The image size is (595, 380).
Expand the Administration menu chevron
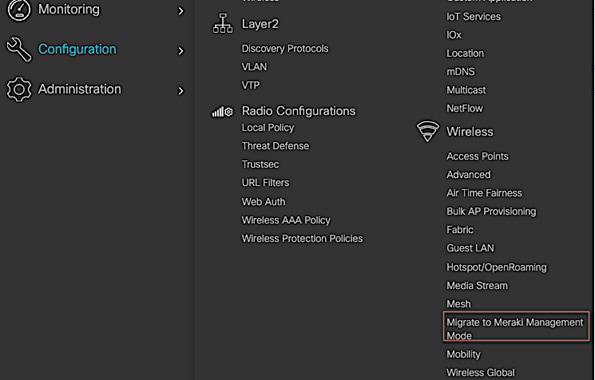[181, 91]
